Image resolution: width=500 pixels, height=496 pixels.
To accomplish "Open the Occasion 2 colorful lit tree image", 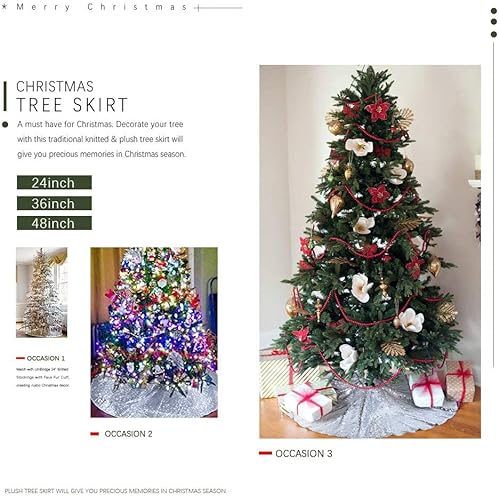I will (154, 332).
